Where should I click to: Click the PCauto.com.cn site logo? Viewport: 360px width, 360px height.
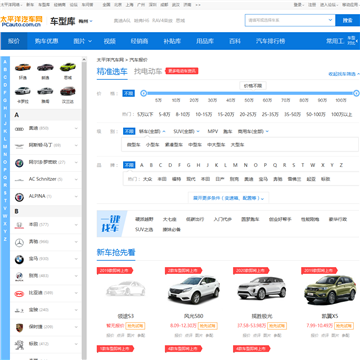(21, 21)
